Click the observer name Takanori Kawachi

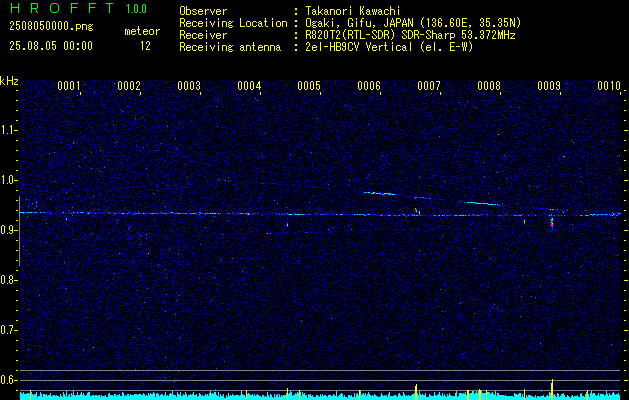pyautogui.click(x=353, y=11)
